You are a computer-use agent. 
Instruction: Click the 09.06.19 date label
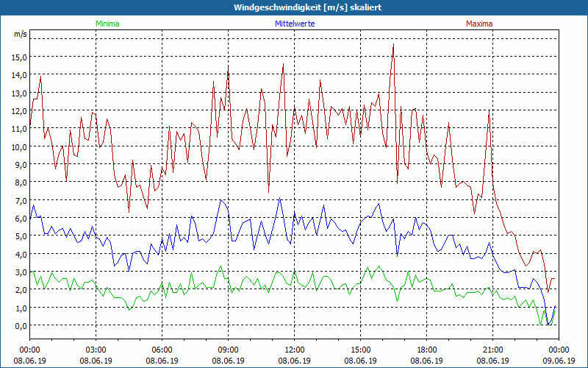pos(559,361)
